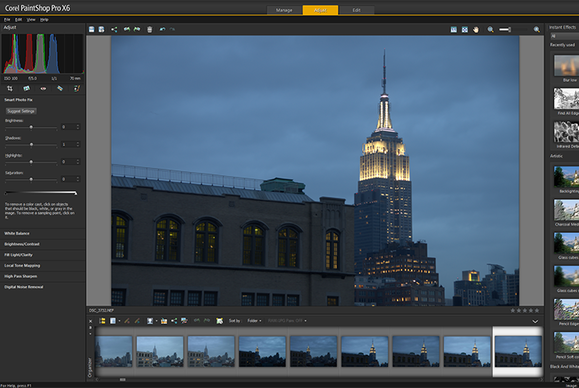Select the Straighten tool icon
This screenshot has height=388, width=579.
tap(27, 88)
